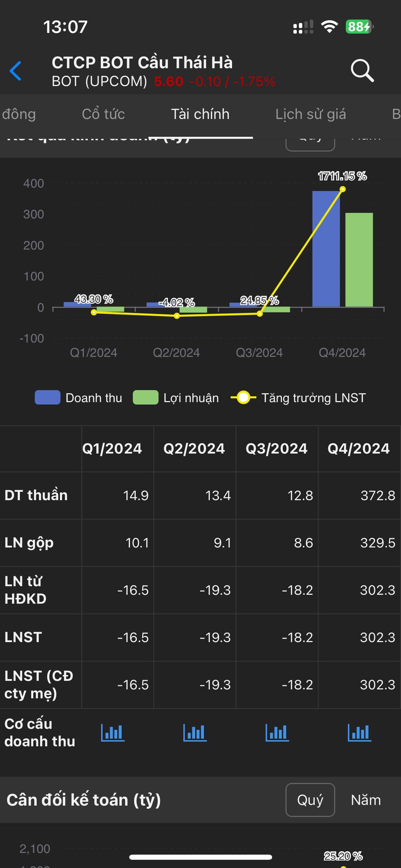The height and width of the screenshot is (868, 401).
Task: Click the 1711.15% growth data point
Action: (342, 189)
